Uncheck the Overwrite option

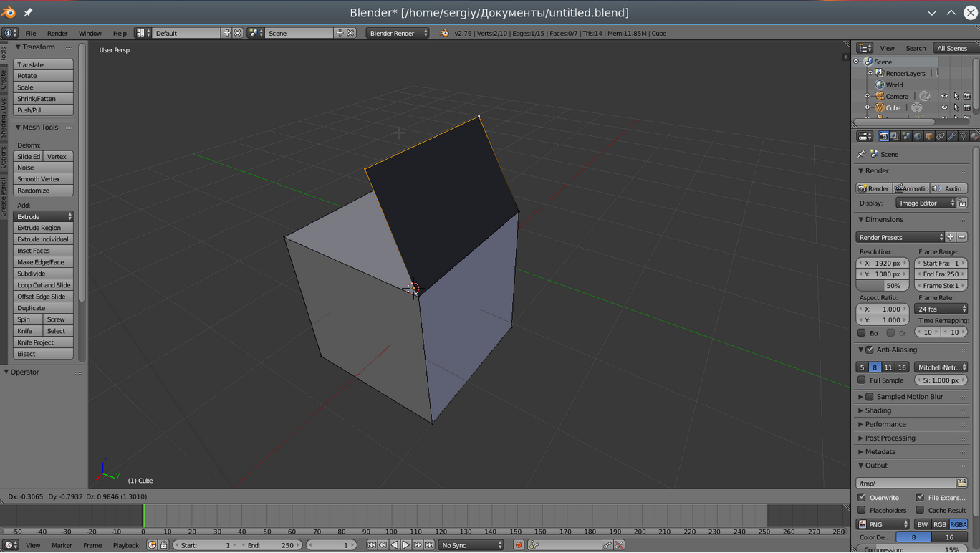[x=862, y=497]
